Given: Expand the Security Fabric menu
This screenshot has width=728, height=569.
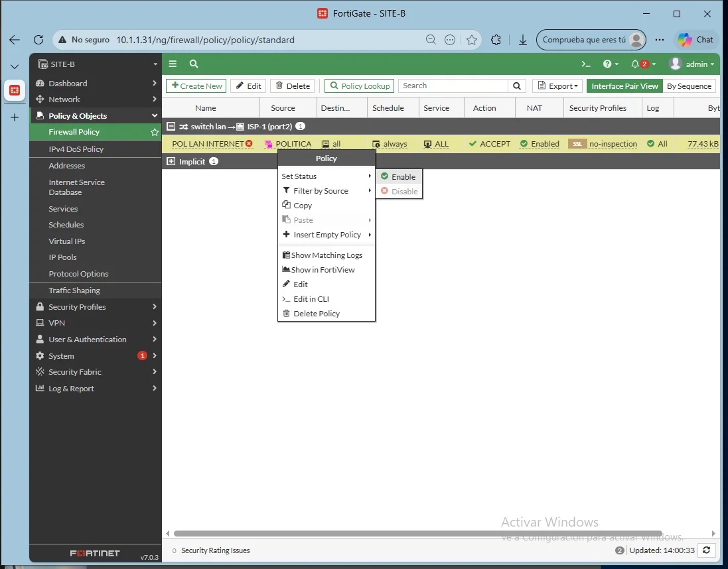Looking at the screenshot, I should 96,372.
